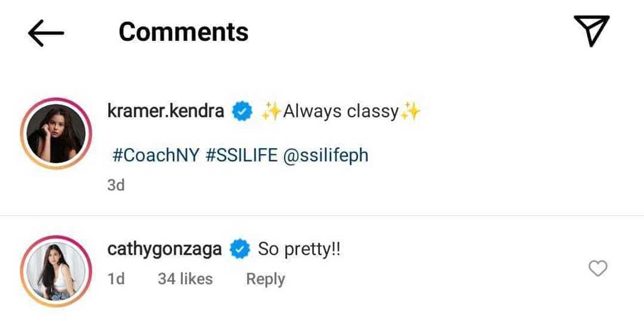The width and height of the screenshot is (644, 321).
Task: Click cathygonzaga's verified badge
Action: [239, 250]
